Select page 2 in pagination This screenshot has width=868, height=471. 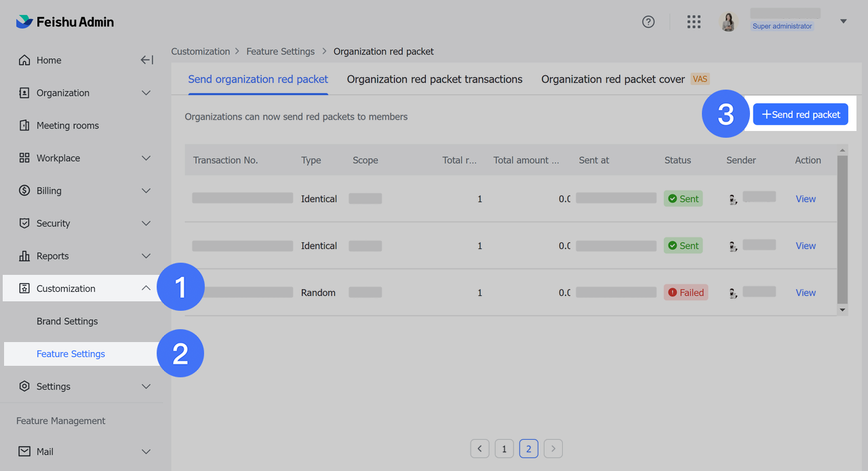tap(529, 449)
